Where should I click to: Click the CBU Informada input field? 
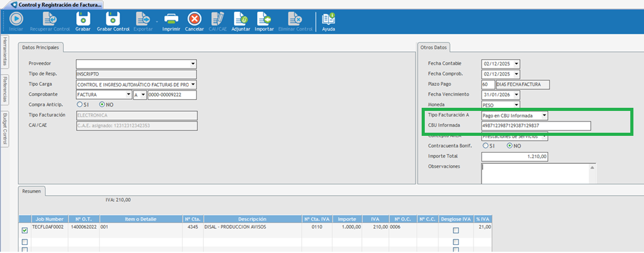536,126
